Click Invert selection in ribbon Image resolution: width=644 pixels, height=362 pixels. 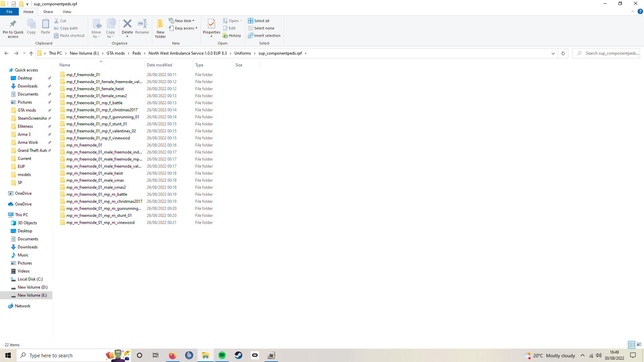pyautogui.click(x=264, y=36)
